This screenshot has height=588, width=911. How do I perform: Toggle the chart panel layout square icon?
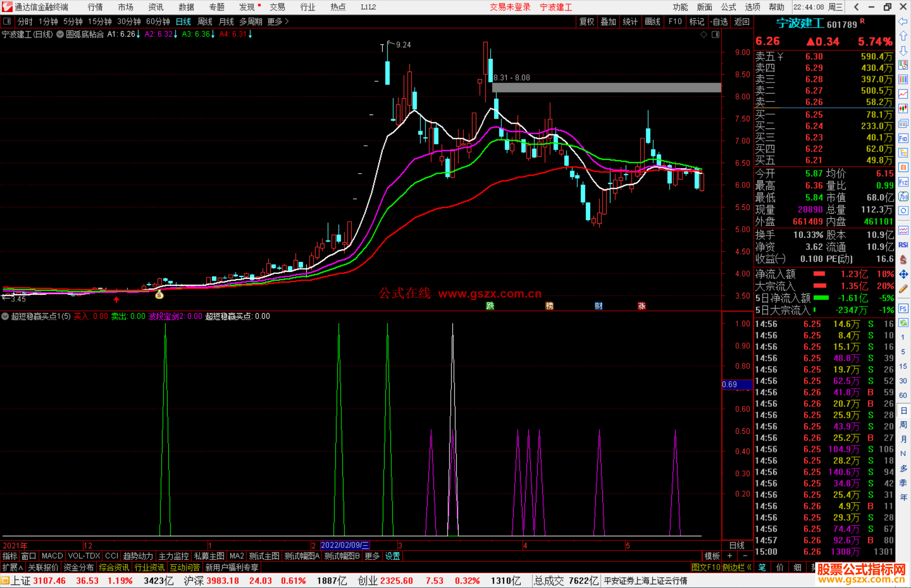point(715,35)
